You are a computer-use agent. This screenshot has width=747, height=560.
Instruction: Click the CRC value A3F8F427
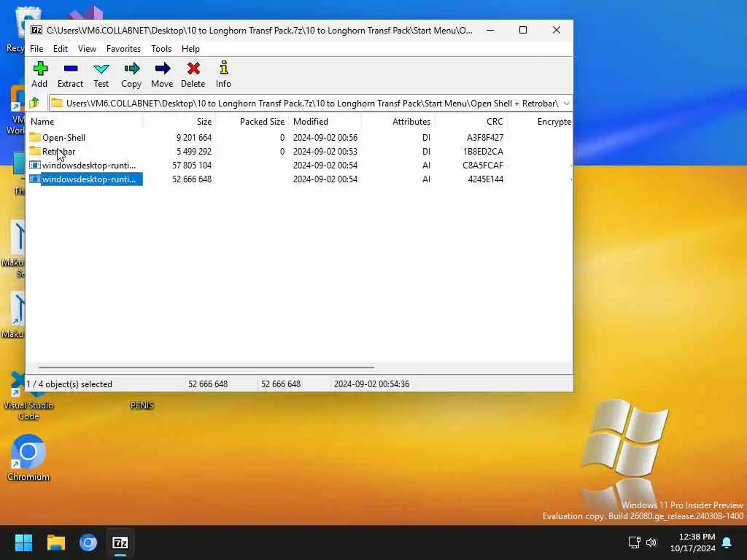pyautogui.click(x=485, y=137)
